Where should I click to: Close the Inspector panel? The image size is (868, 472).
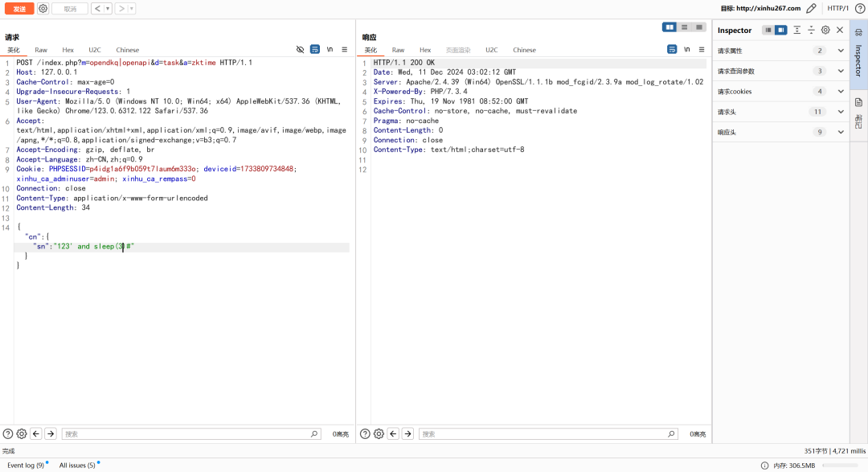click(x=840, y=30)
